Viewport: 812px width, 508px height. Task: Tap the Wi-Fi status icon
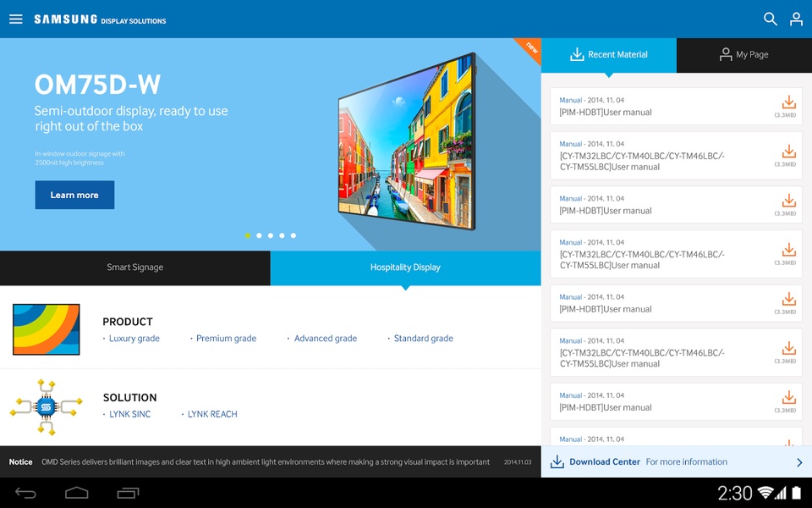pos(765,493)
